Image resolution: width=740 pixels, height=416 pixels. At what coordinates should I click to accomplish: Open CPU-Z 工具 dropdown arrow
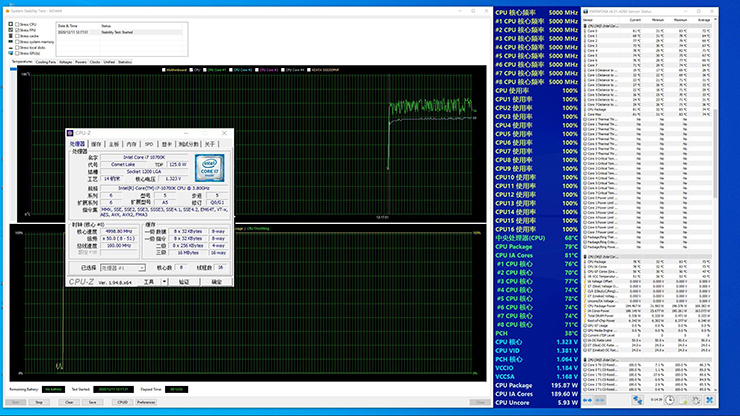coord(164,282)
